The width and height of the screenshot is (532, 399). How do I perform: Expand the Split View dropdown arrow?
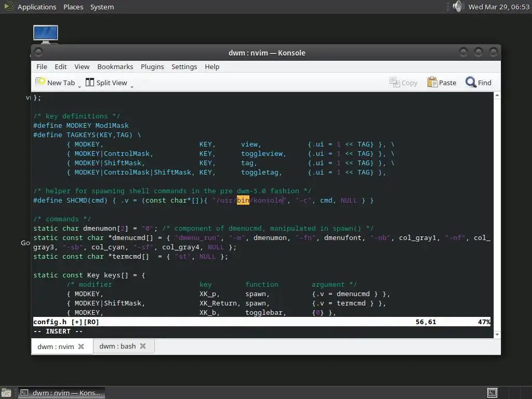click(132, 87)
